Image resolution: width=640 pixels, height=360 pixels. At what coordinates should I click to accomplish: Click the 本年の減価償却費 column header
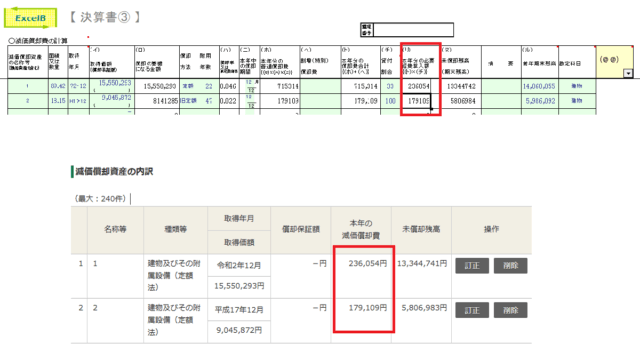[361, 229]
